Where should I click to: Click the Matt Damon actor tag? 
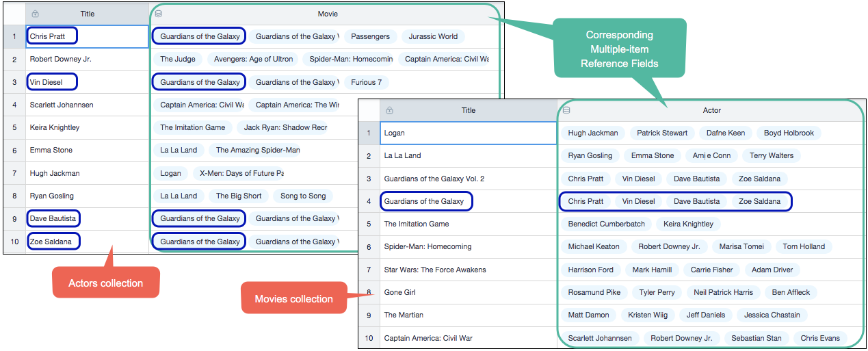pos(589,315)
